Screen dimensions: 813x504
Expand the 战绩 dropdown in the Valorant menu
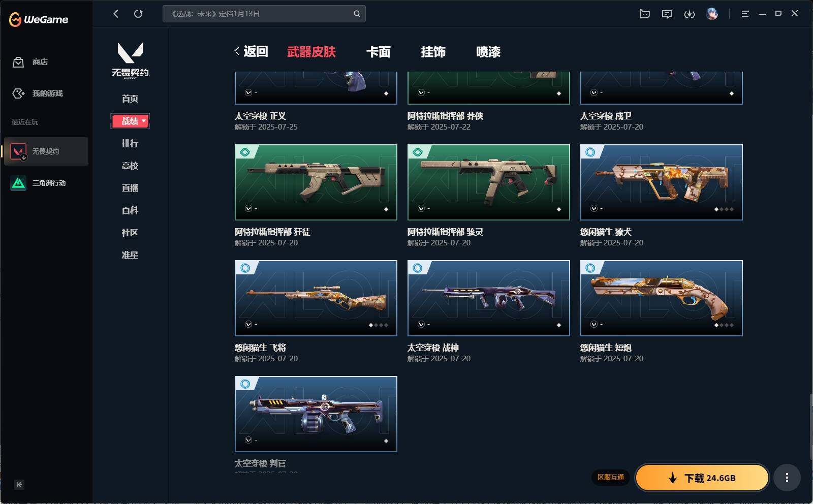point(130,121)
